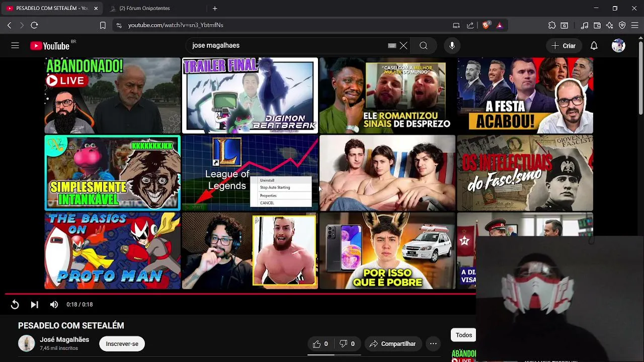Click the red video progress bar
The image size is (644, 362).
click(240, 294)
